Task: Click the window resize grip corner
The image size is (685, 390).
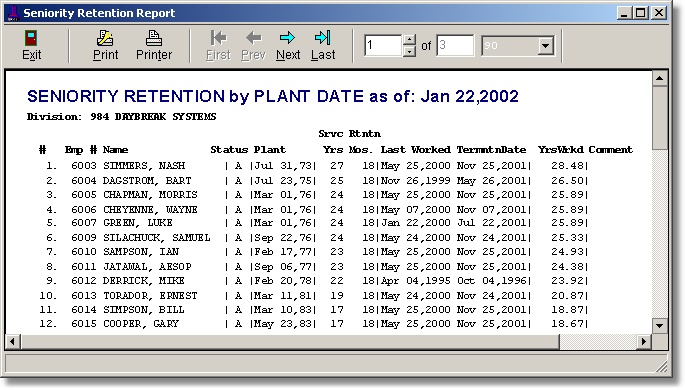Action: click(661, 366)
